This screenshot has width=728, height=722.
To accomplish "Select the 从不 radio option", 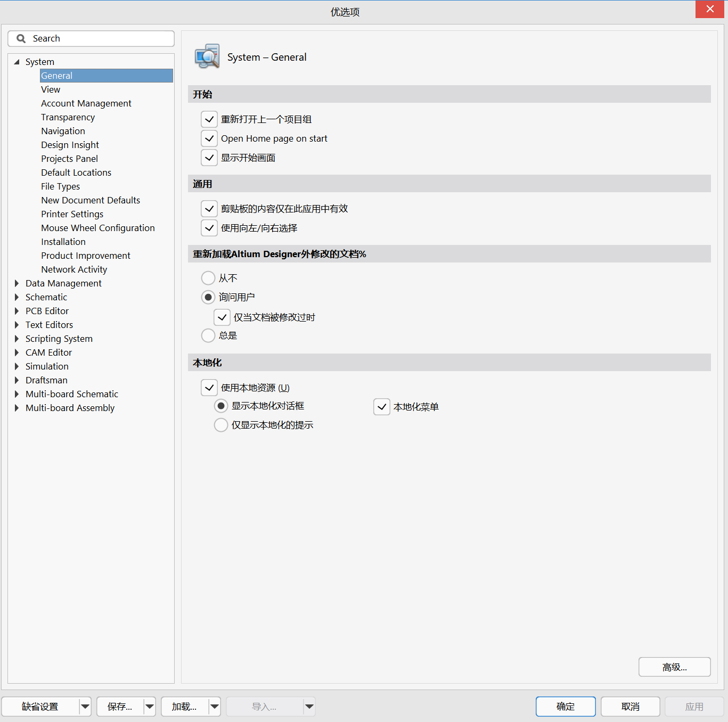I will coord(208,278).
